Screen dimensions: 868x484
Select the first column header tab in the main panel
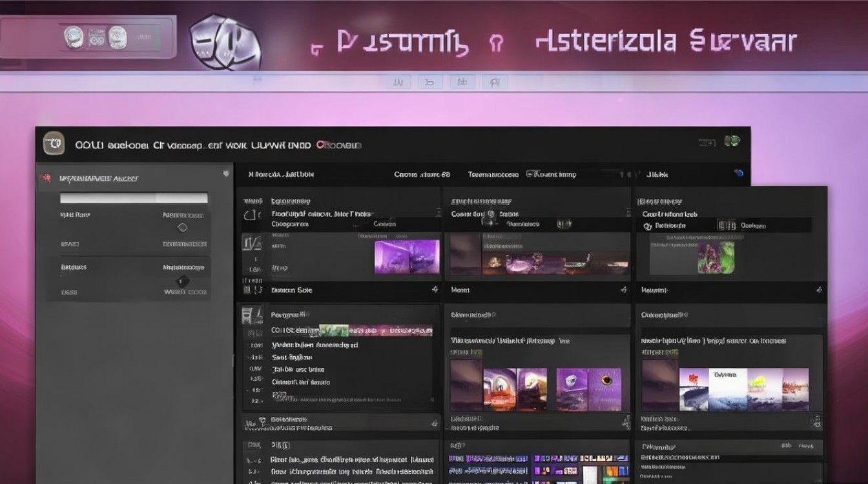click(281, 174)
